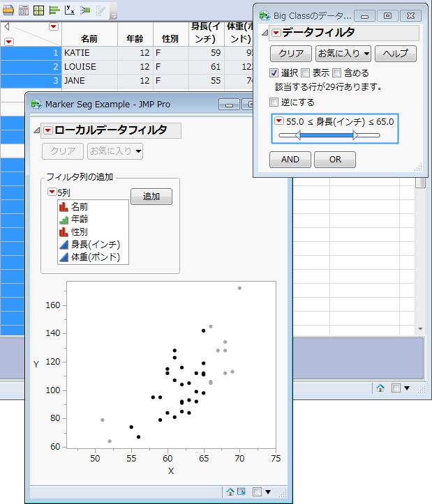Open 5列 red triangle menu
The width and height of the screenshot is (432, 504).
click(x=52, y=192)
